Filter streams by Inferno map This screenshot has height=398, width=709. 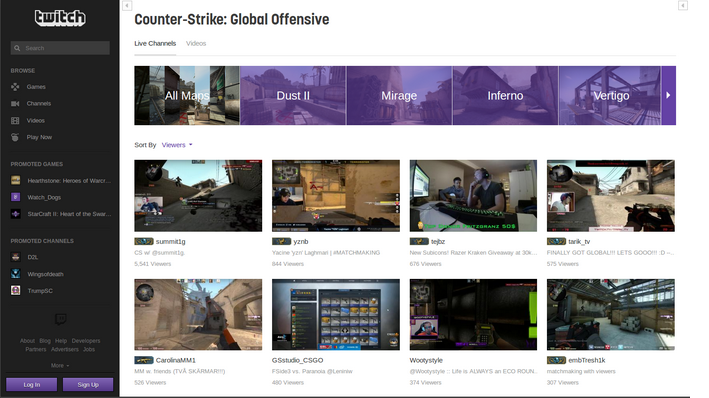pyautogui.click(x=506, y=95)
